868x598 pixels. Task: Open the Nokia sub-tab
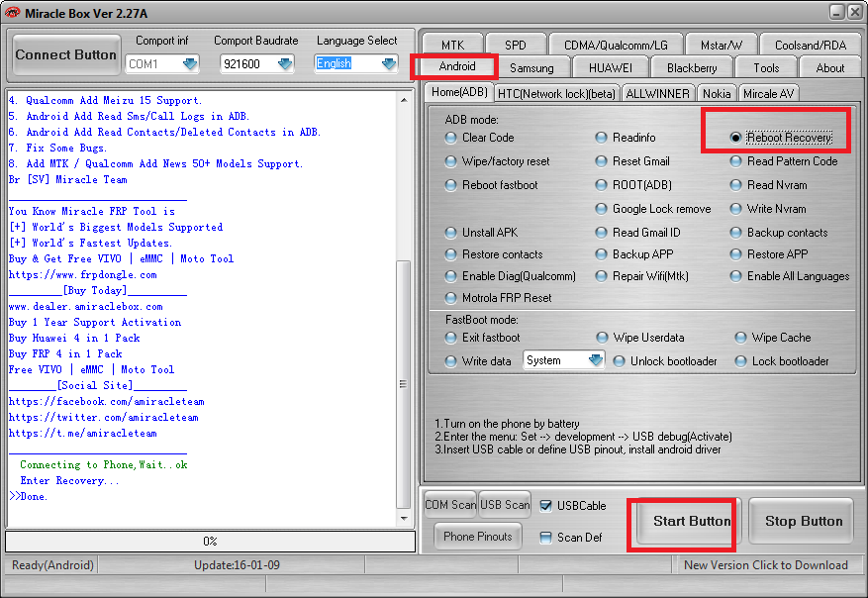coord(717,94)
